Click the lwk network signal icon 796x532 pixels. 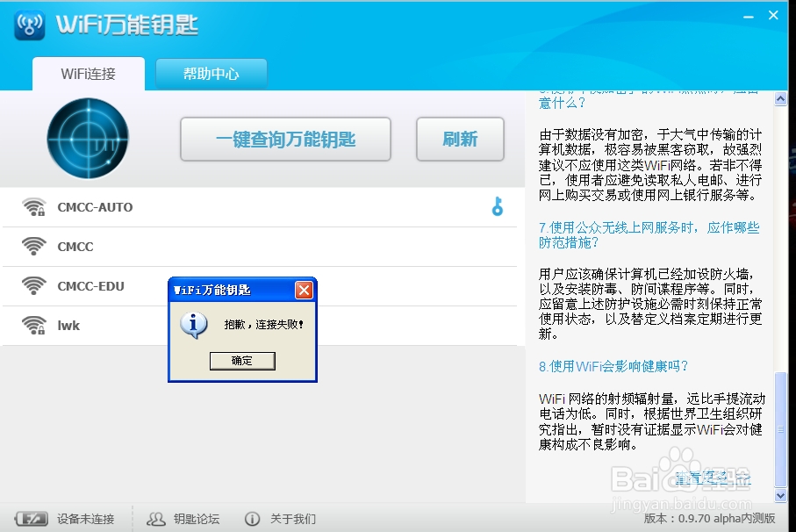click(x=33, y=325)
